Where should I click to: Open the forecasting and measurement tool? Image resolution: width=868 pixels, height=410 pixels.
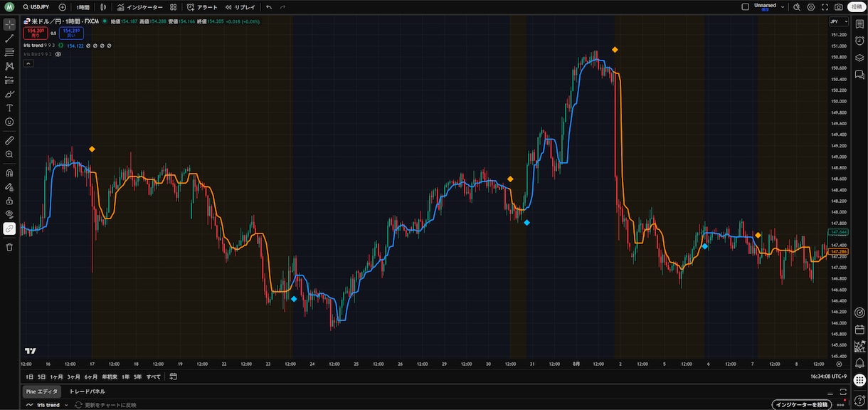click(9, 80)
